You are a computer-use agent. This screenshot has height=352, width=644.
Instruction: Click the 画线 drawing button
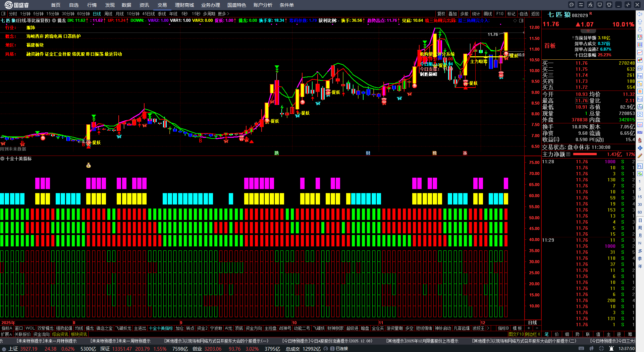point(488,14)
